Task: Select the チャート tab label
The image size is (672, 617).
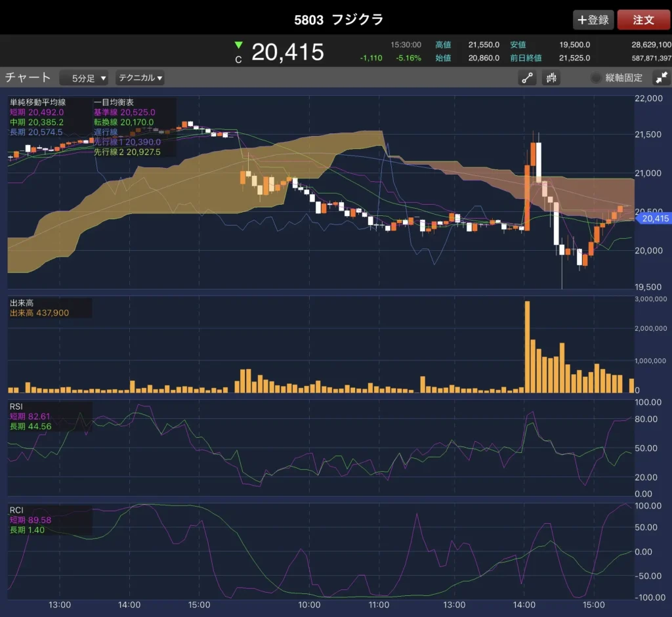Action: point(28,77)
